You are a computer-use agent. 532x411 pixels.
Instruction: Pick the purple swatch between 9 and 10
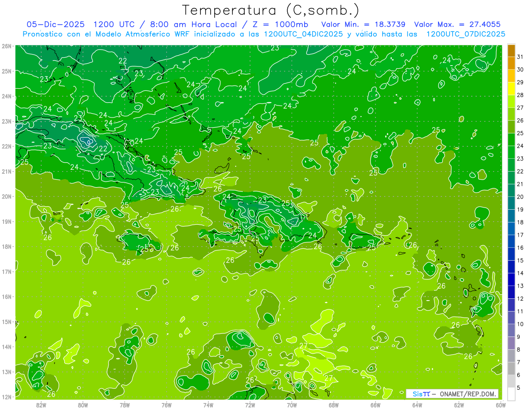[511, 330]
